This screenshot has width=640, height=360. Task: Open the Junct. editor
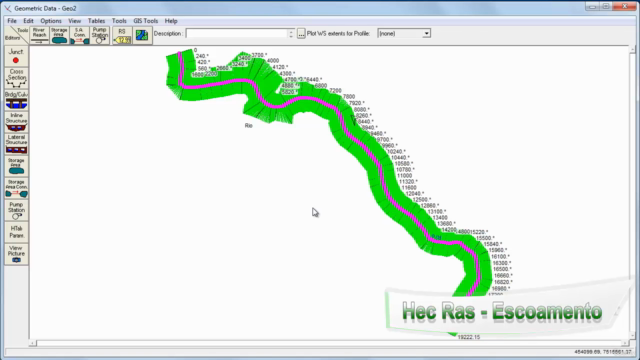click(x=16, y=56)
